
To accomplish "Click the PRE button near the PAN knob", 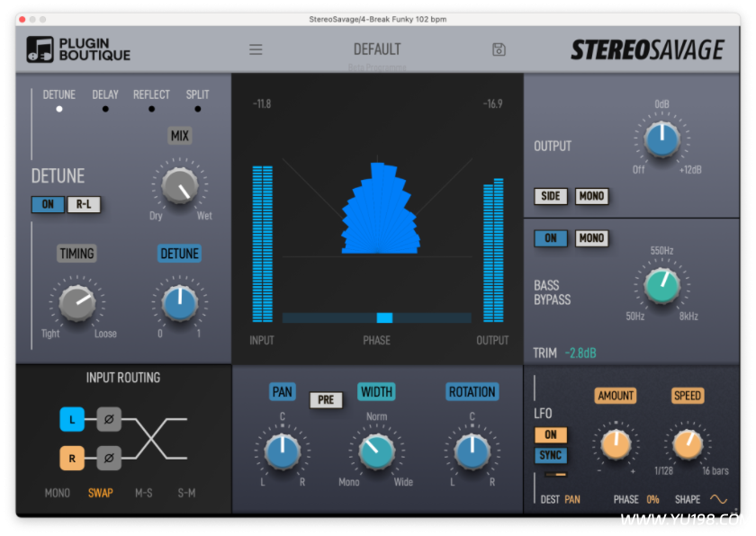I will pos(326,399).
